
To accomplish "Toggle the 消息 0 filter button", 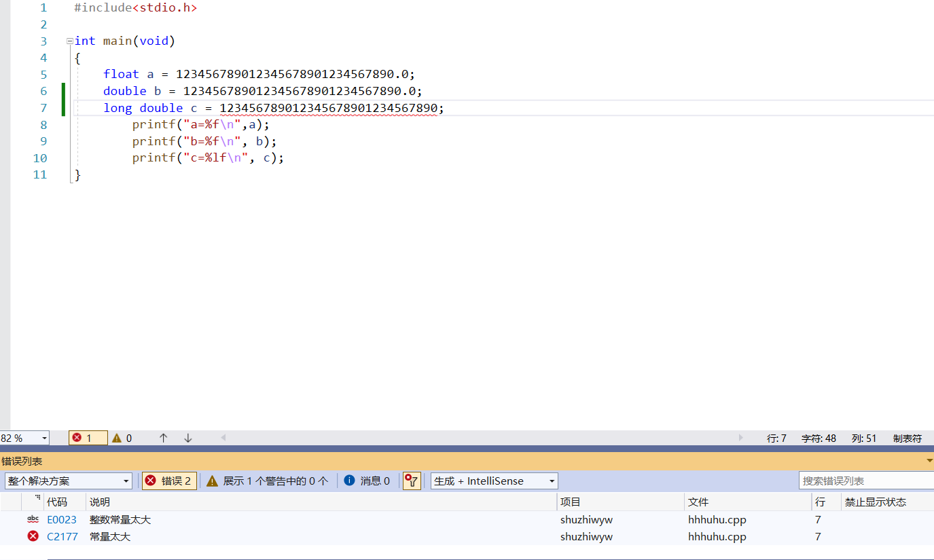I will click(x=367, y=481).
